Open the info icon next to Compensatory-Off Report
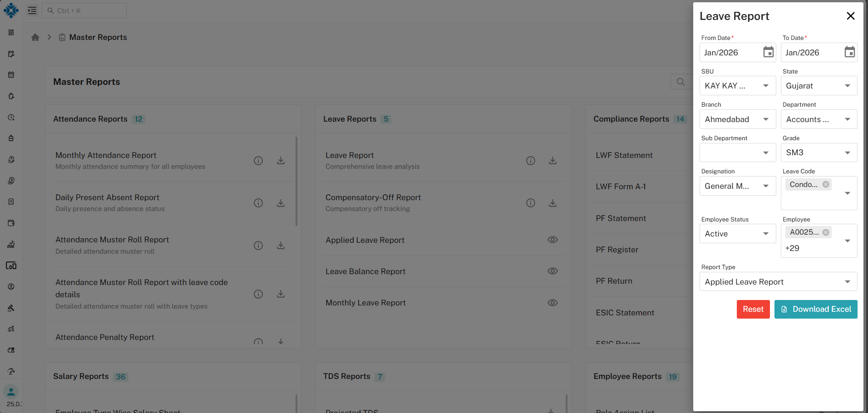Viewport: 868px width, 413px height. click(x=530, y=203)
